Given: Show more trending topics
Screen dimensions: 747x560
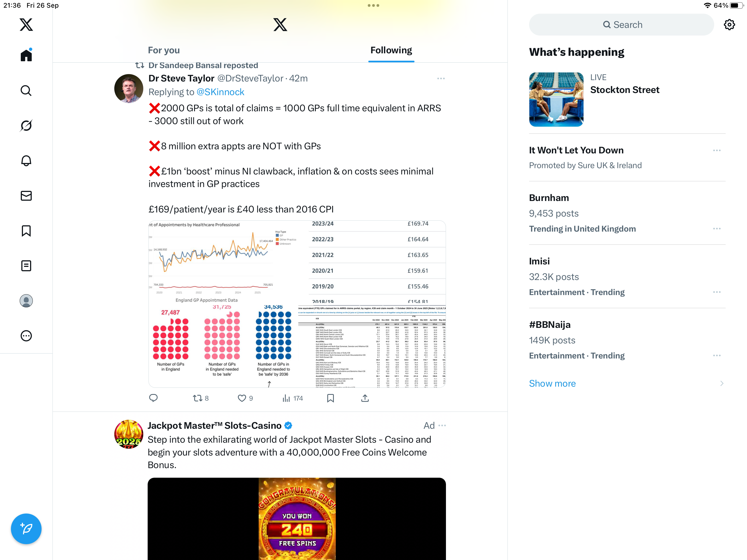Looking at the screenshot, I should pos(552,383).
